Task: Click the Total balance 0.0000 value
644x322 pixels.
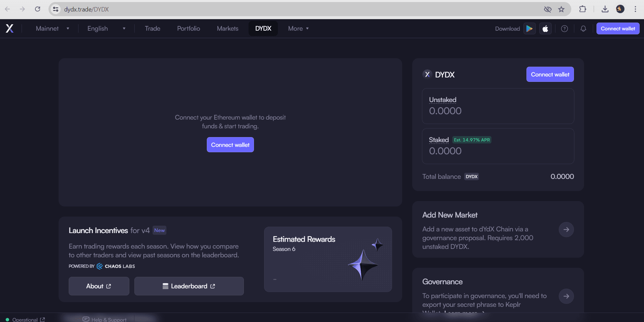Action: (562, 176)
